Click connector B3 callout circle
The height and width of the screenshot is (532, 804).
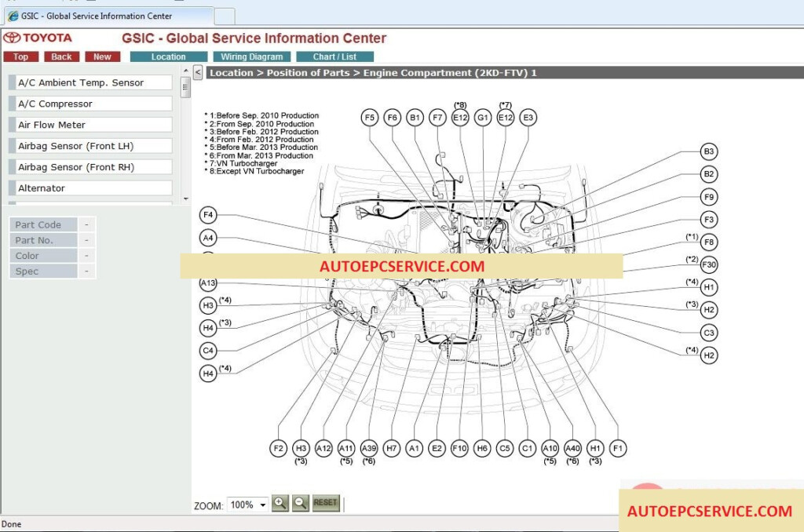(709, 151)
